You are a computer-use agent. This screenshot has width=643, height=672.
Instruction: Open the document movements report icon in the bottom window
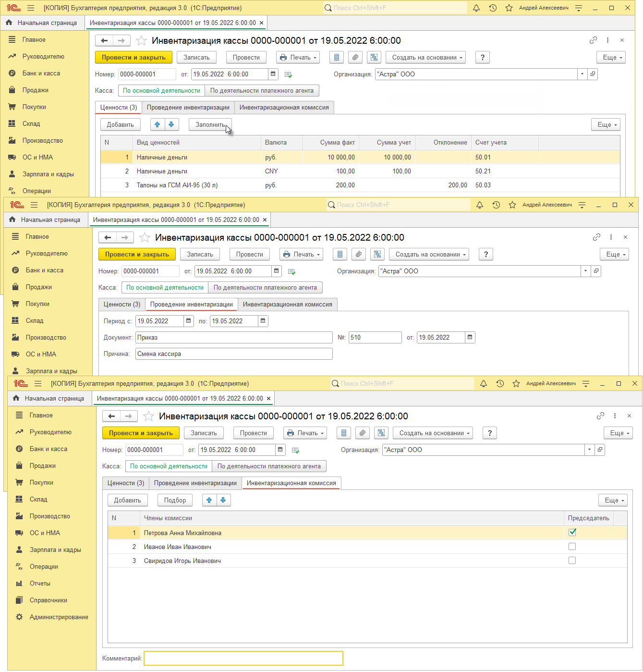click(x=344, y=433)
